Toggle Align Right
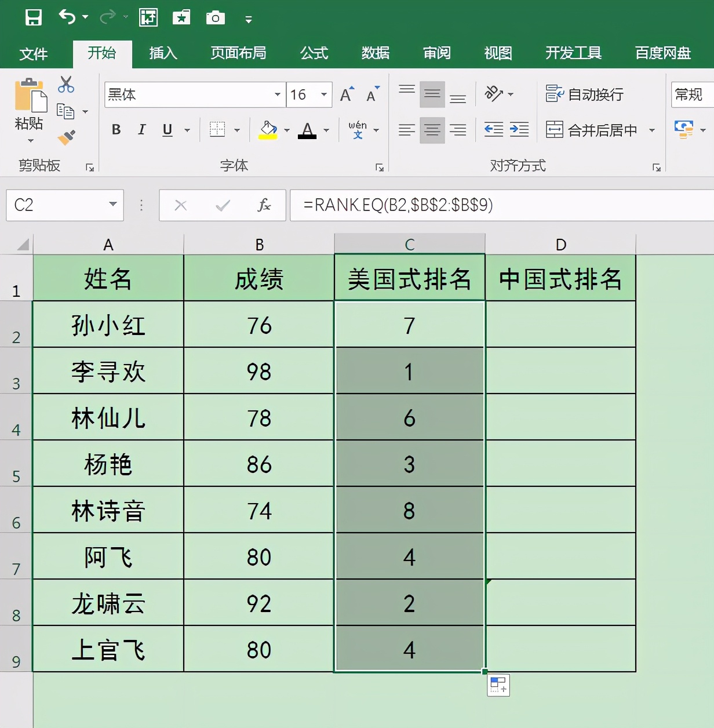The height and width of the screenshot is (728, 714). point(458,130)
